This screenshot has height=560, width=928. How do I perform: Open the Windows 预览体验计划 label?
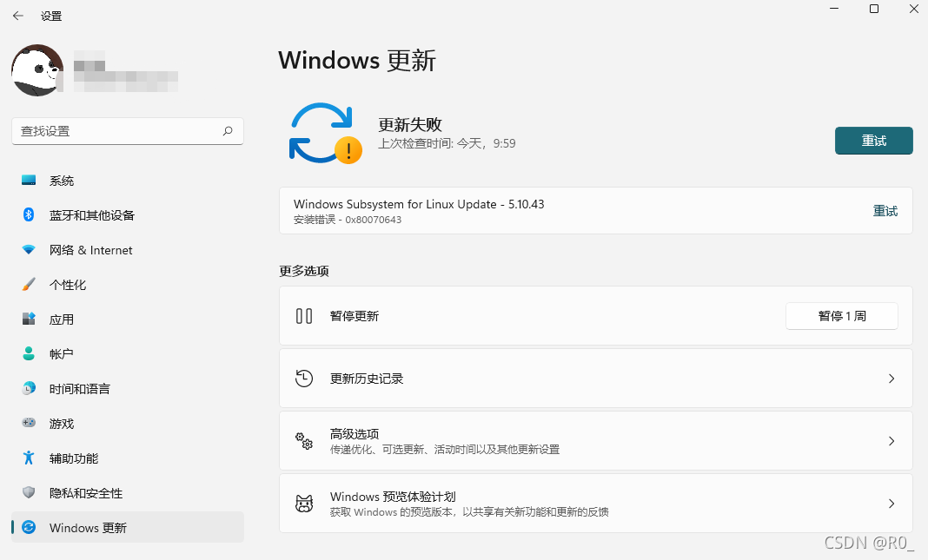(393, 497)
